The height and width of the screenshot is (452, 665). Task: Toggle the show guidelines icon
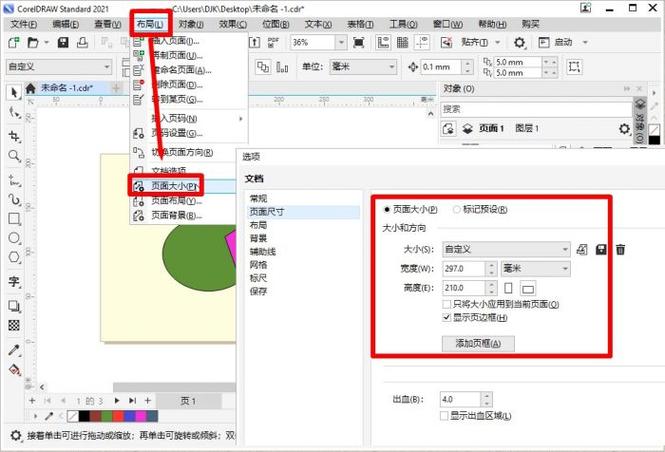coord(422,42)
